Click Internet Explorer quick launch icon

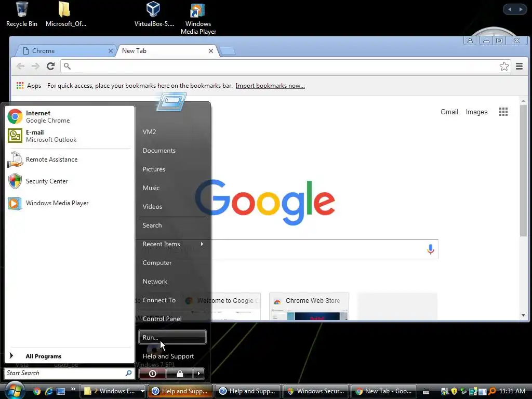tap(49, 391)
